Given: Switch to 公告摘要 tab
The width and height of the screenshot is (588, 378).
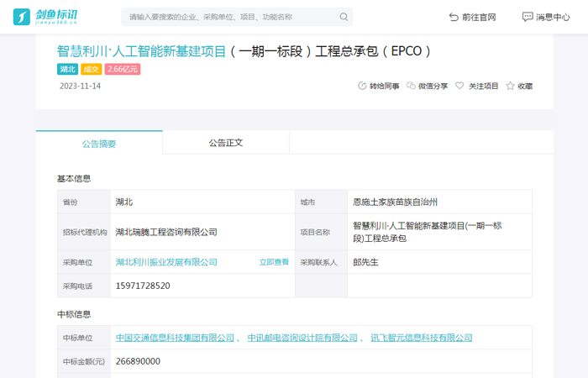Looking at the screenshot, I should point(99,143).
